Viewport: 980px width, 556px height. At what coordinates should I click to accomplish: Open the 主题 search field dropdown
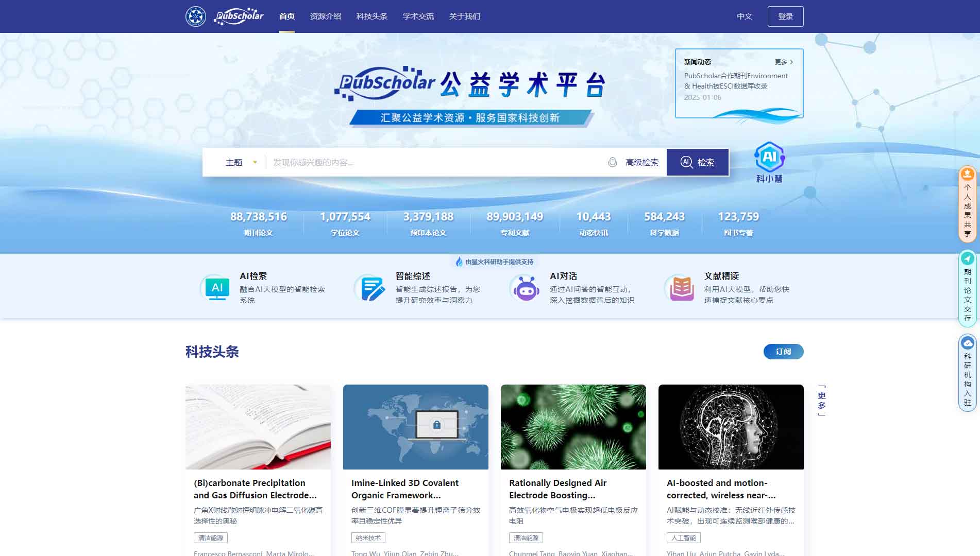pyautogui.click(x=241, y=162)
